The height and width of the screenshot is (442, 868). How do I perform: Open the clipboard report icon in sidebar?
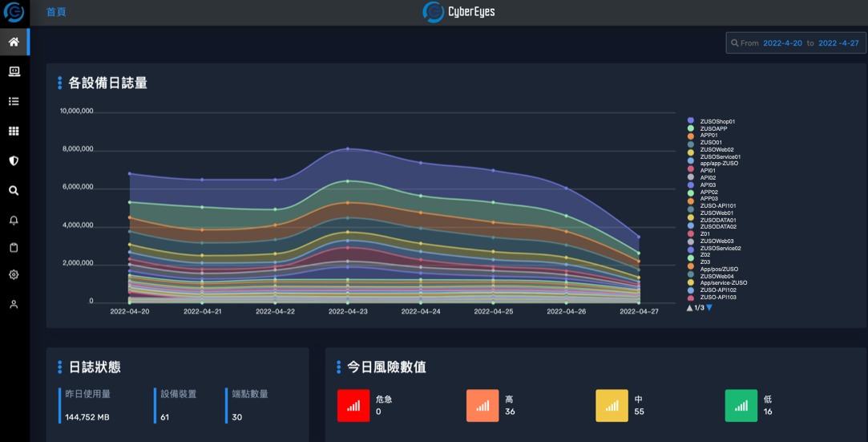click(x=14, y=248)
